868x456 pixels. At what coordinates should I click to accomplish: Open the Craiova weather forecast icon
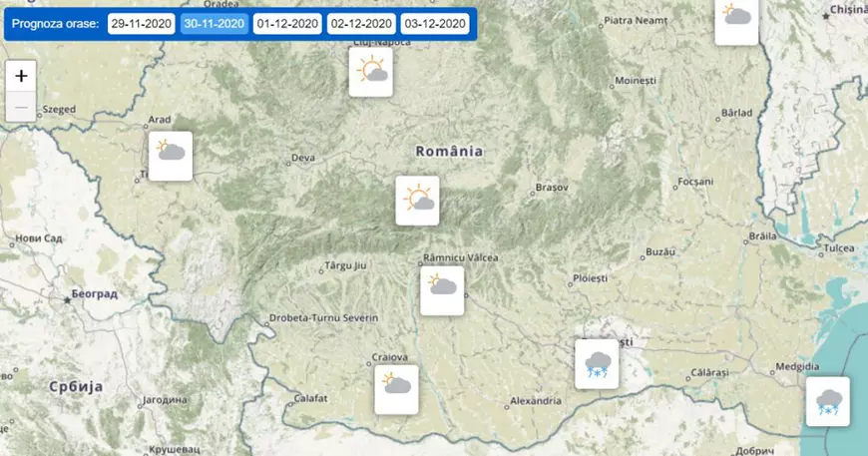point(396,388)
